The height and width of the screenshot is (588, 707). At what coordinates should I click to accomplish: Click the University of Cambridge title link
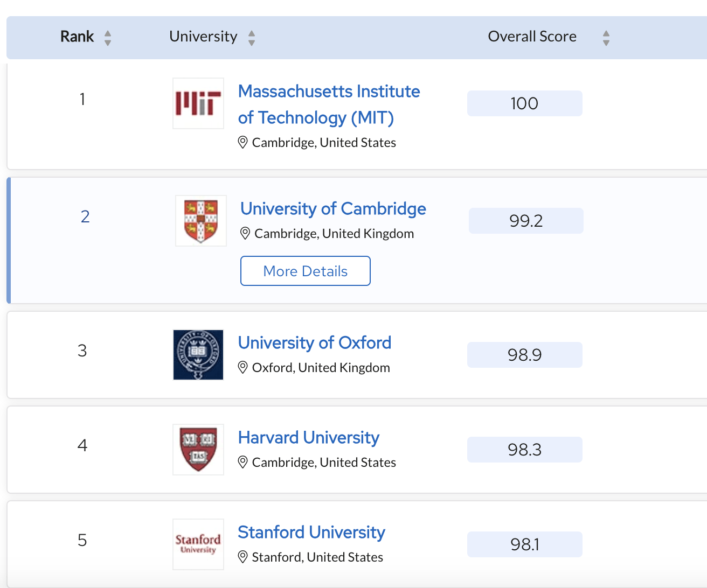point(333,208)
